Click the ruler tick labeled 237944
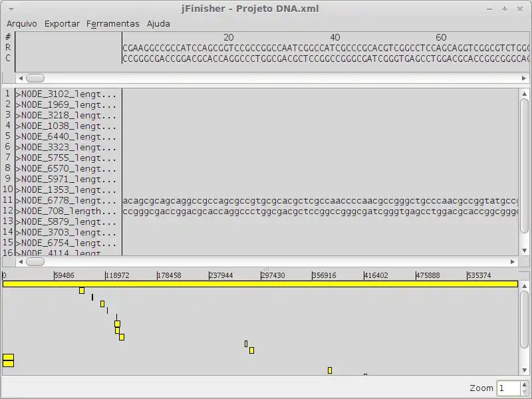This screenshot has width=532, height=399. [x=221, y=275]
